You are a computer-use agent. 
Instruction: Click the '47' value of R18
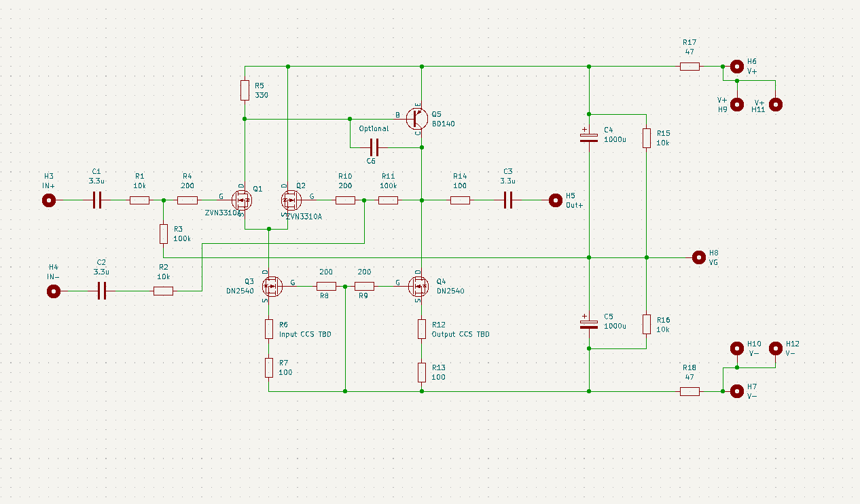click(x=689, y=376)
